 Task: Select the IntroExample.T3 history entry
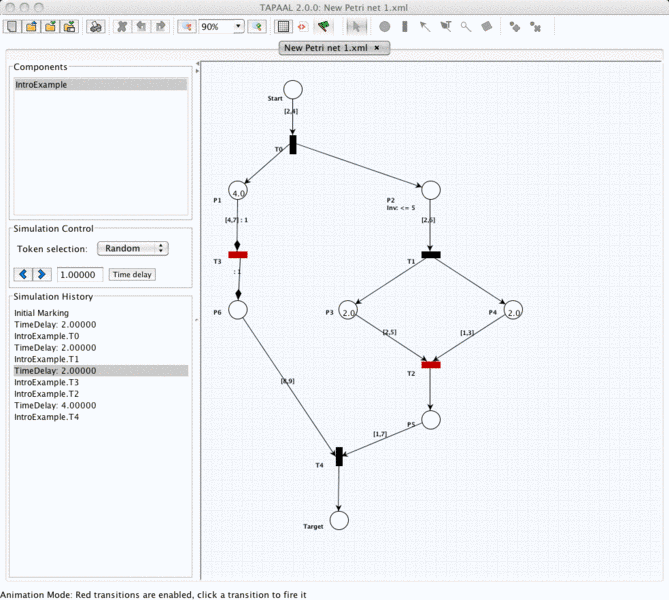101,382
